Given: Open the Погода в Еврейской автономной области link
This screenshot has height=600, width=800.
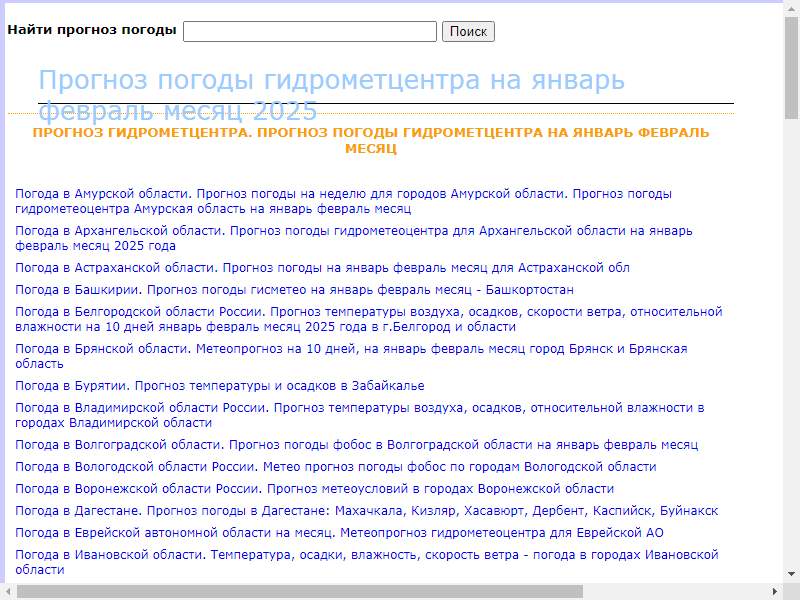Looking at the screenshot, I should (339, 533).
